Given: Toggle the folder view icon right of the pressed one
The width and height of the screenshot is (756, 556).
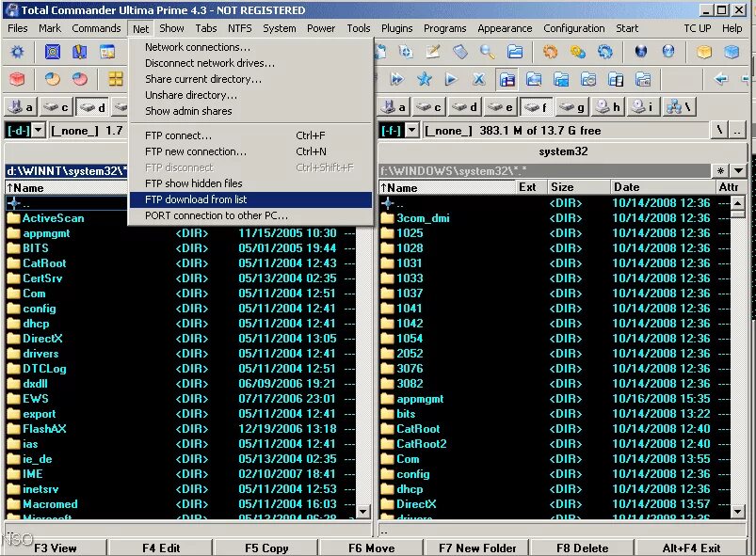Looking at the screenshot, I should pyautogui.click(x=534, y=79).
